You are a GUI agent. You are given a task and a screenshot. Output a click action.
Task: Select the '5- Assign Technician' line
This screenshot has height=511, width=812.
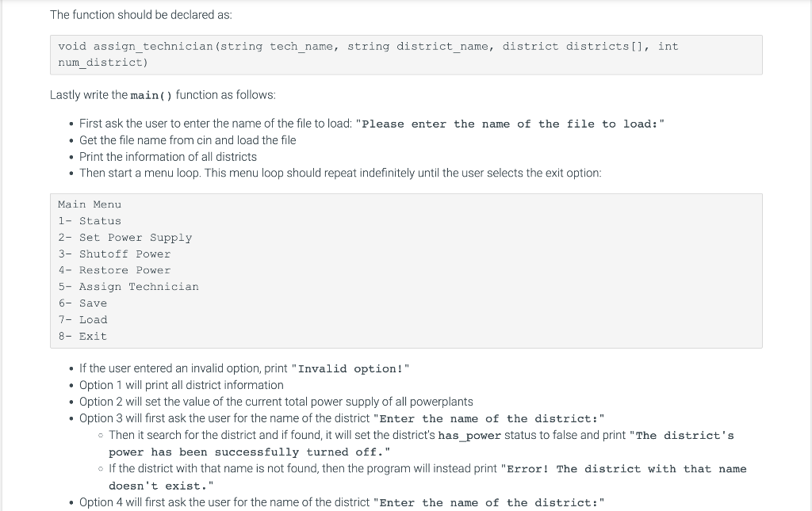coord(128,287)
